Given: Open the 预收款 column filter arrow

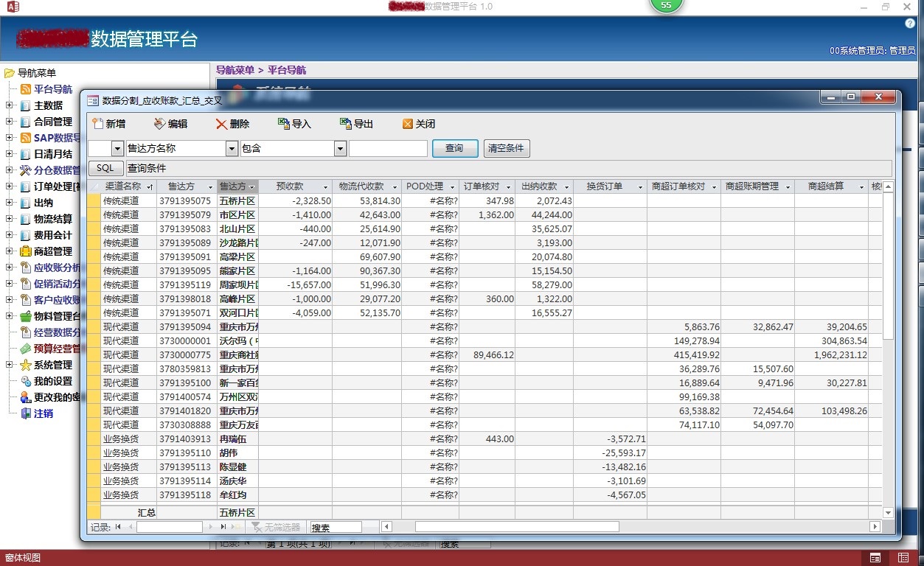Looking at the screenshot, I should pyautogui.click(x=325, y=187).
